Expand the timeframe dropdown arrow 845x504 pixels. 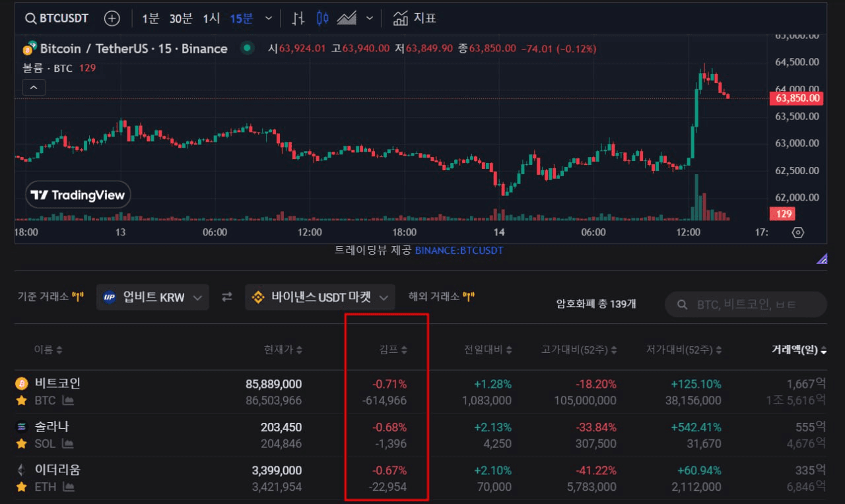tap(268, 18)
